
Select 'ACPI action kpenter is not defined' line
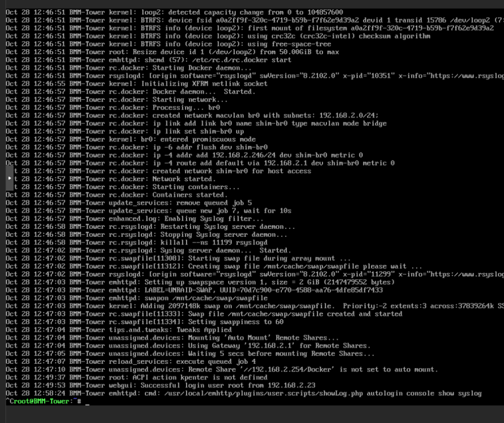(136, 377)
